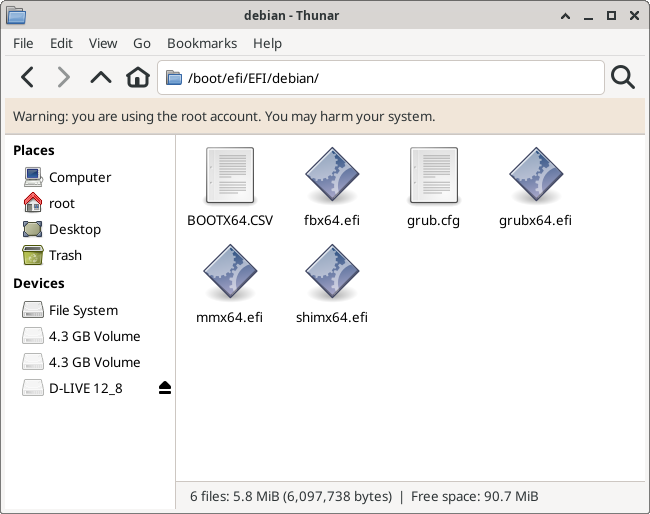The height and width of the screenshot is (514, 650).
Task: Click the Computer label in Places
Action: (x=80, y=177)
